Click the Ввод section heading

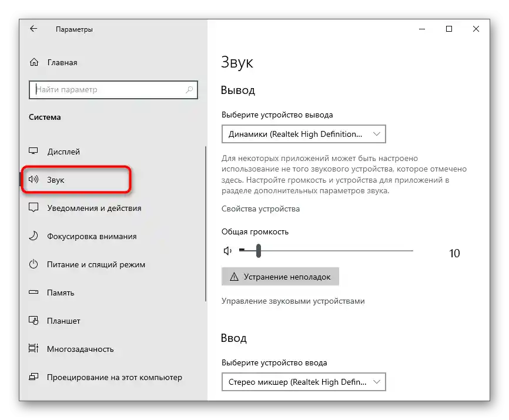point(234,338)
